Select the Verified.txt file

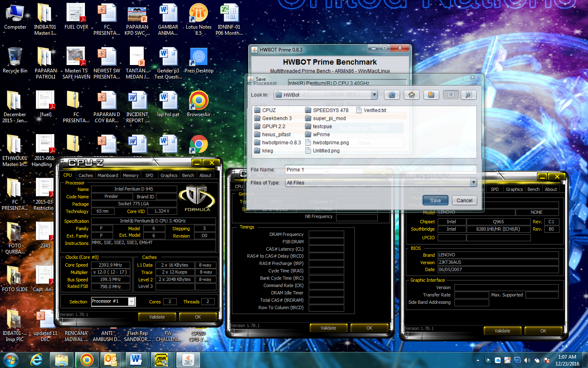pyautogui.click(x=371, y=110)
